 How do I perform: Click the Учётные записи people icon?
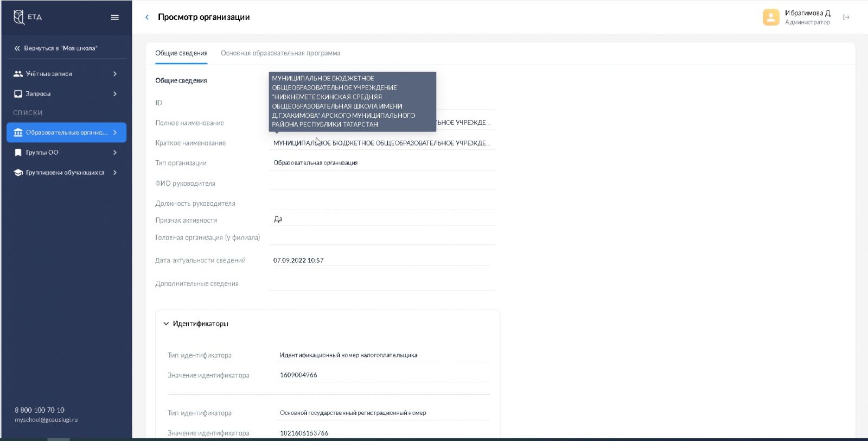(18, 74)
